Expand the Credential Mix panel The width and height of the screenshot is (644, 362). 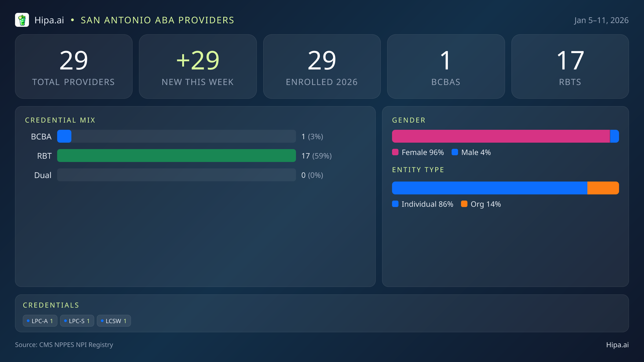point(60,120)
